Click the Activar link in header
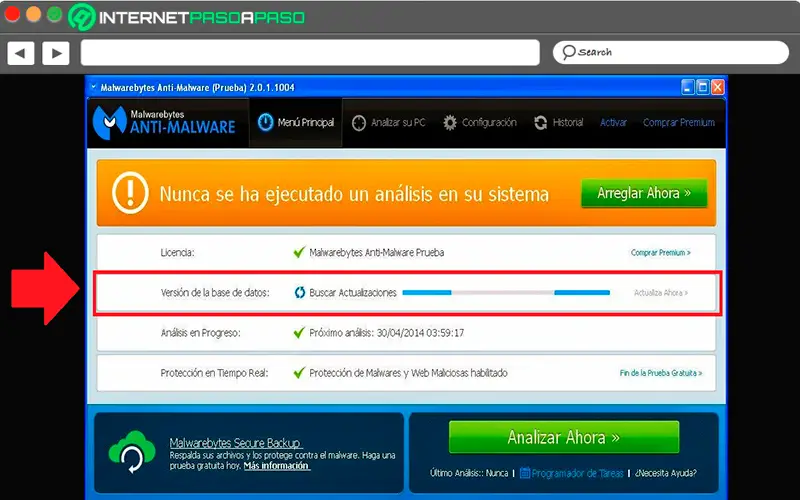The image size is (800, 500). tap(613, 122)
